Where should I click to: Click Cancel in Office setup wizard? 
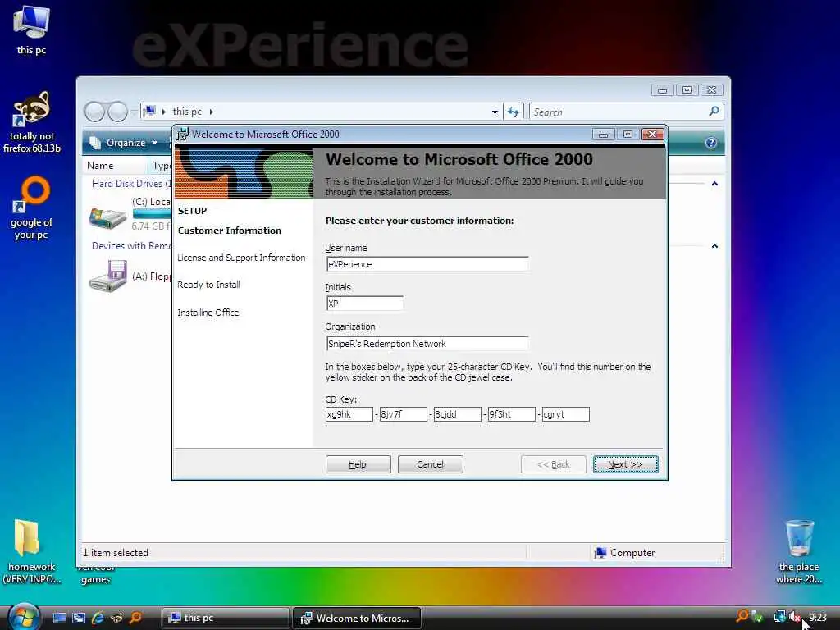click(x=430, y=464)
